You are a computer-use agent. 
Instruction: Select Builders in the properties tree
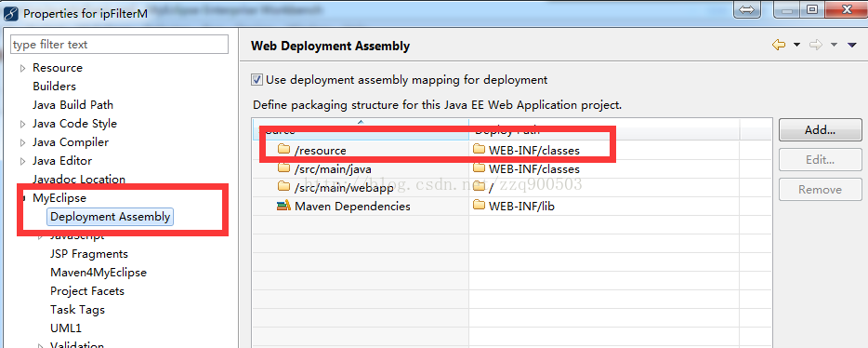tap(54, 87)
